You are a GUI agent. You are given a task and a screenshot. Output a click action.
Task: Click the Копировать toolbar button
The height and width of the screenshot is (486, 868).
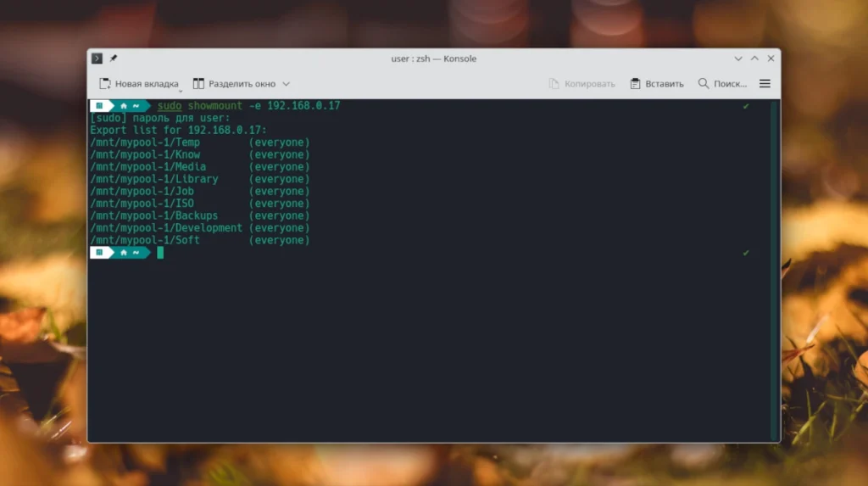pyautogui.click(x=581, y=84)
